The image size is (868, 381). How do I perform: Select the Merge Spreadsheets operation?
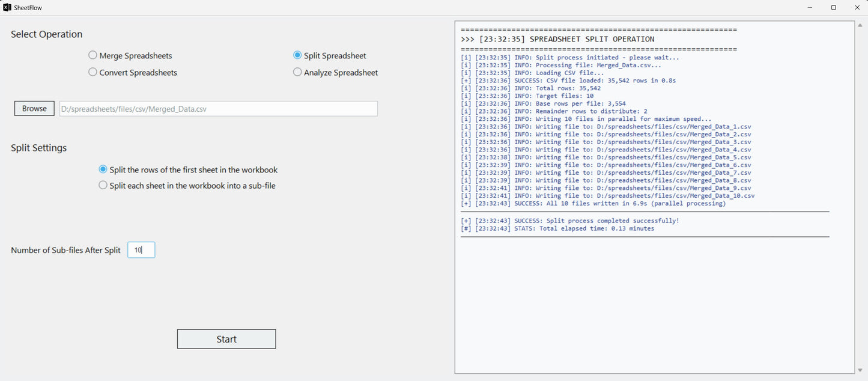pyautogui.click(x=93, y=55)
